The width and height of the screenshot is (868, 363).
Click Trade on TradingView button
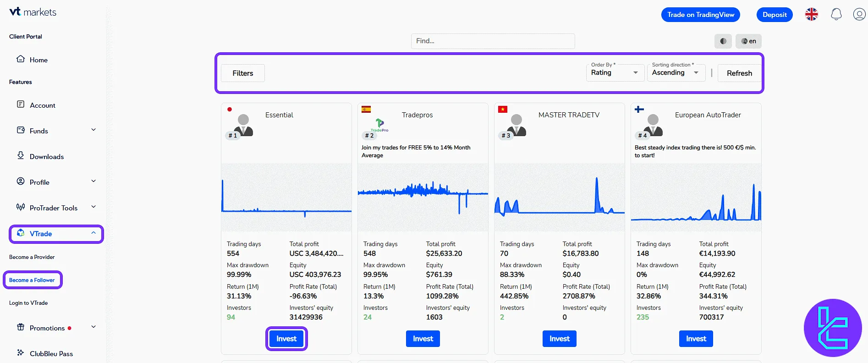[701, 15]
